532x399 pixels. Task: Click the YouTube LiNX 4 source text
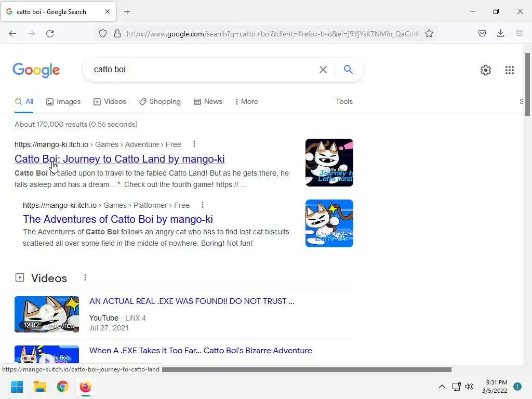pos(117,318)
